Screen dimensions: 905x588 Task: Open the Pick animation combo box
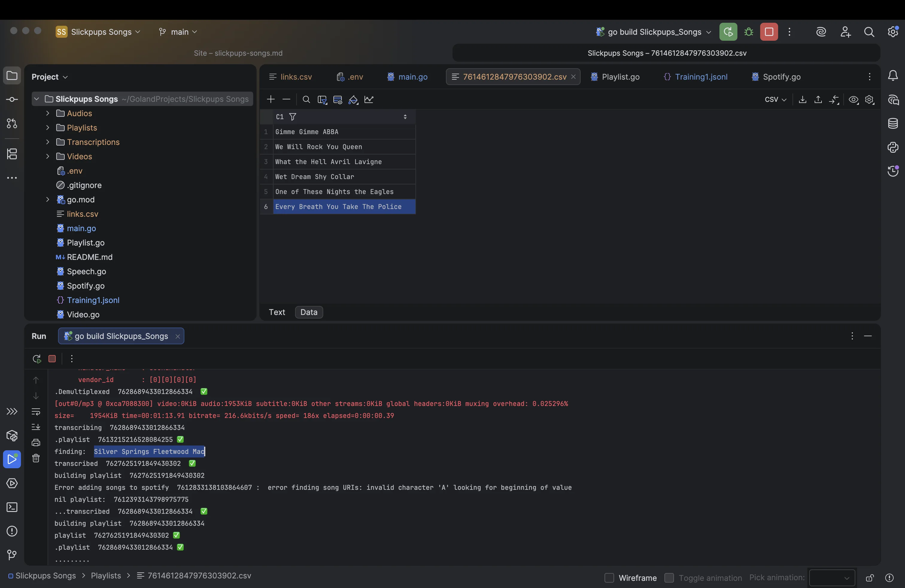832,578
